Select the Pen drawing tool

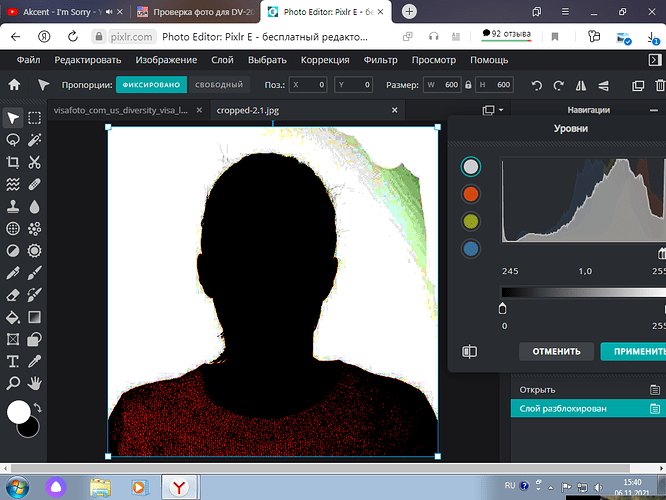(x=13, y=273)
